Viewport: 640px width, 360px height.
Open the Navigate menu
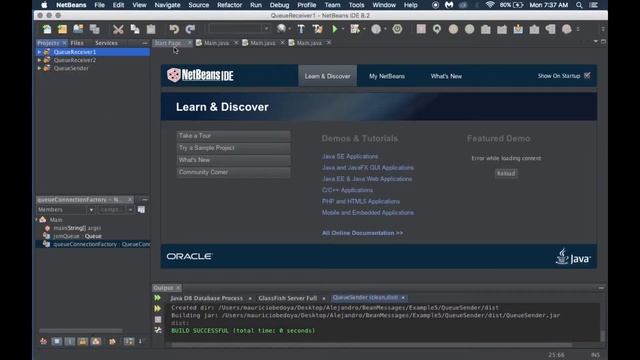point(167,5)
